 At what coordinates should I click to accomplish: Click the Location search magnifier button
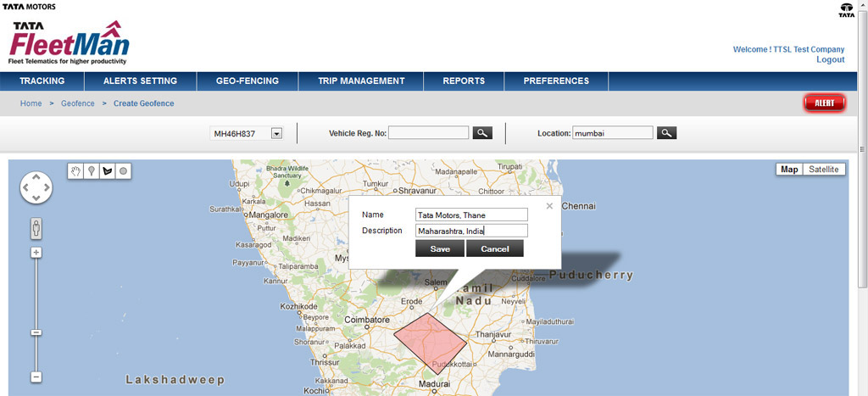[666, 133]
